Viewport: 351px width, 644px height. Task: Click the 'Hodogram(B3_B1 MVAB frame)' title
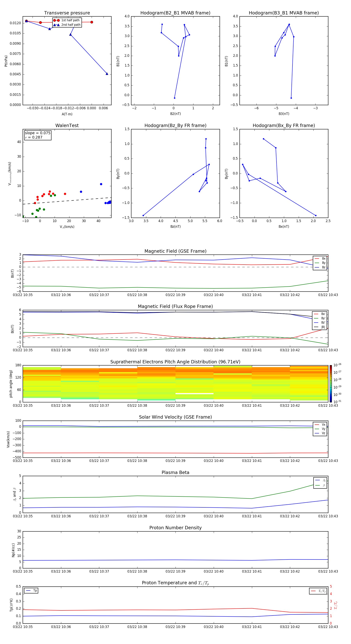[284, 13]
